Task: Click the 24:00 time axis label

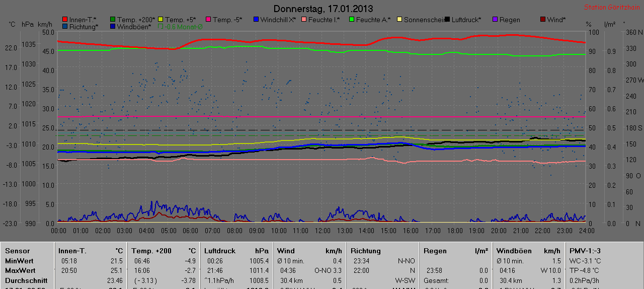Action: [x=586, y=230]
